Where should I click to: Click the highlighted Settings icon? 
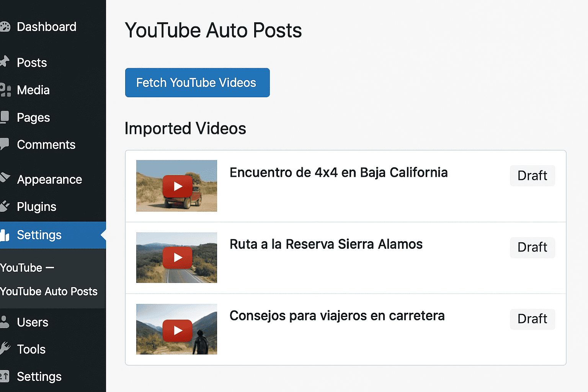[x=5, y=235]
